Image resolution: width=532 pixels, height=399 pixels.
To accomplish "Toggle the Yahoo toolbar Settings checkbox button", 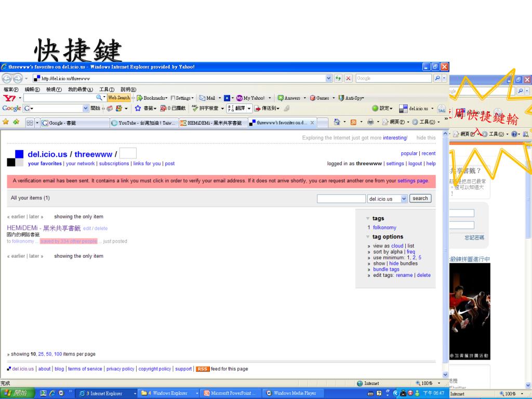I will 182,98.
